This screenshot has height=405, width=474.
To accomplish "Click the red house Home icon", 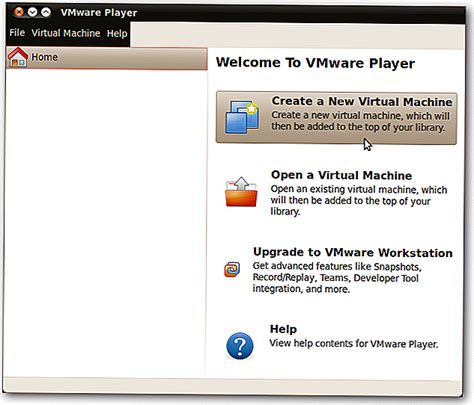I will (x=18, y=57).
